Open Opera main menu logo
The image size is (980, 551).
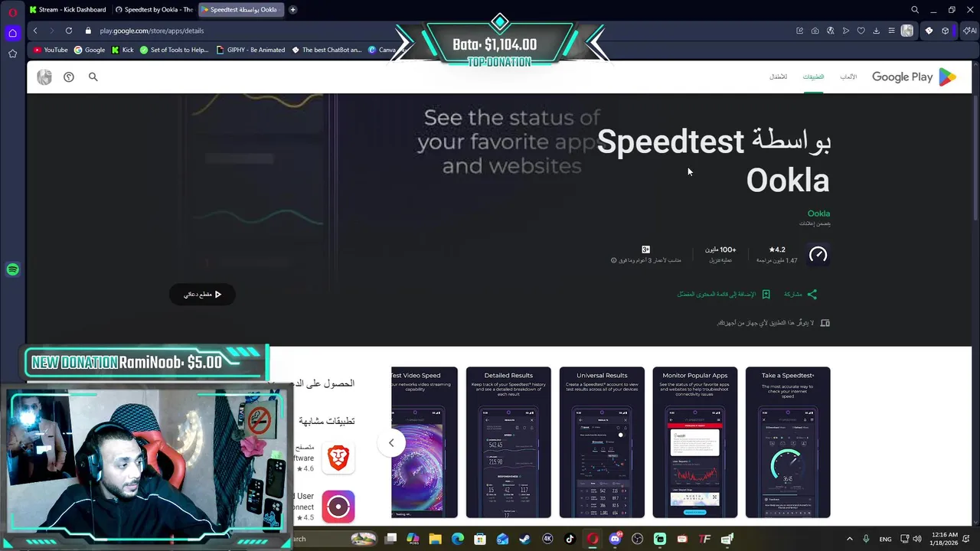12,11
